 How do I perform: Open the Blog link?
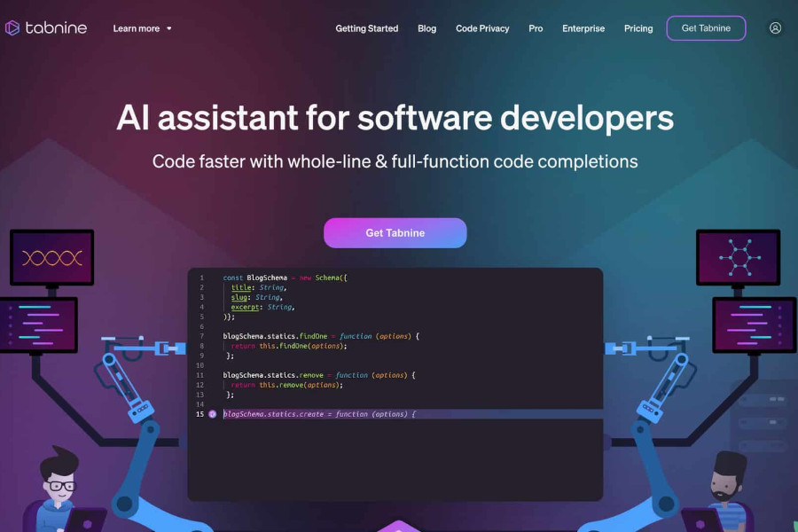[x=426, y=28]
